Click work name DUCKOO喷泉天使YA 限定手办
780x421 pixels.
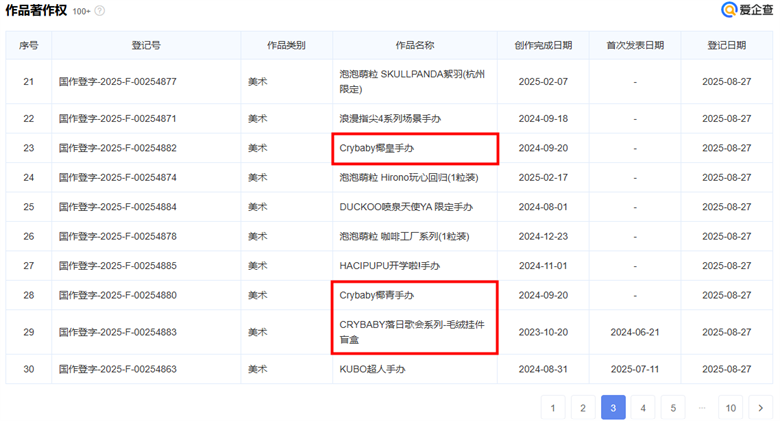406,207
